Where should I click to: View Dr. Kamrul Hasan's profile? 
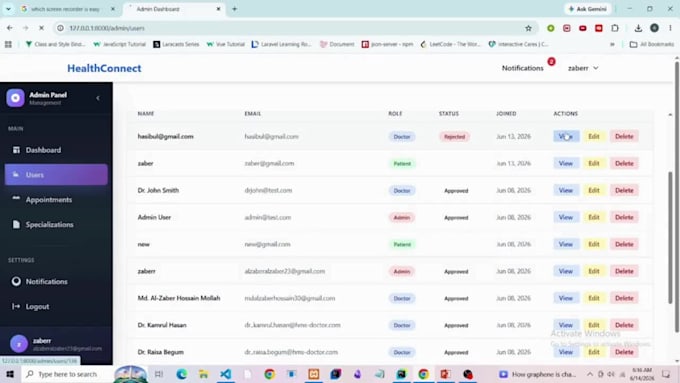click(566, 325)
